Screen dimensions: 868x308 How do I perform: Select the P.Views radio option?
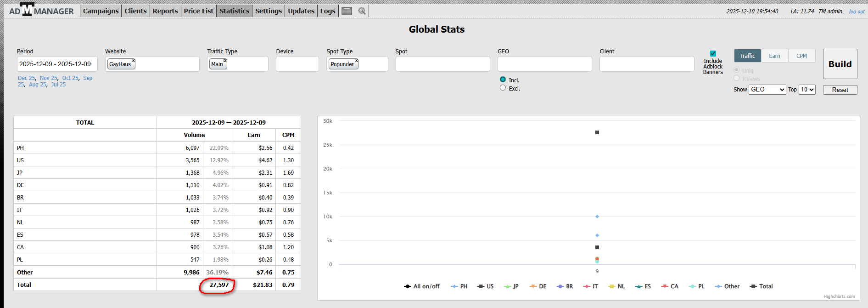click(736, 78)
